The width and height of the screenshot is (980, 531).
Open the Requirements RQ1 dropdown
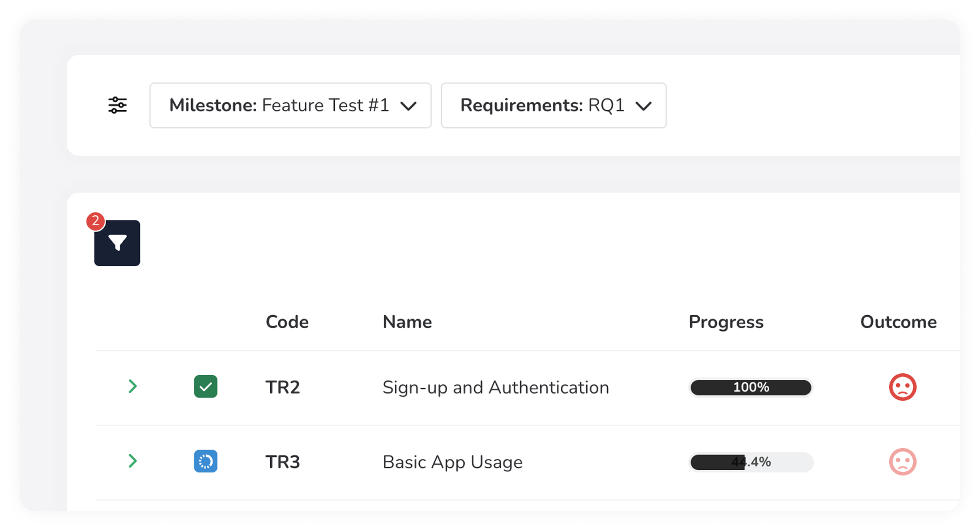click(x=553, y=105)
